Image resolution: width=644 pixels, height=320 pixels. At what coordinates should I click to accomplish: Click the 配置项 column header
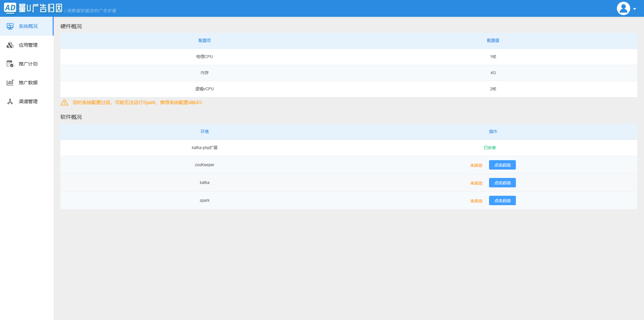tap(205, 41)
